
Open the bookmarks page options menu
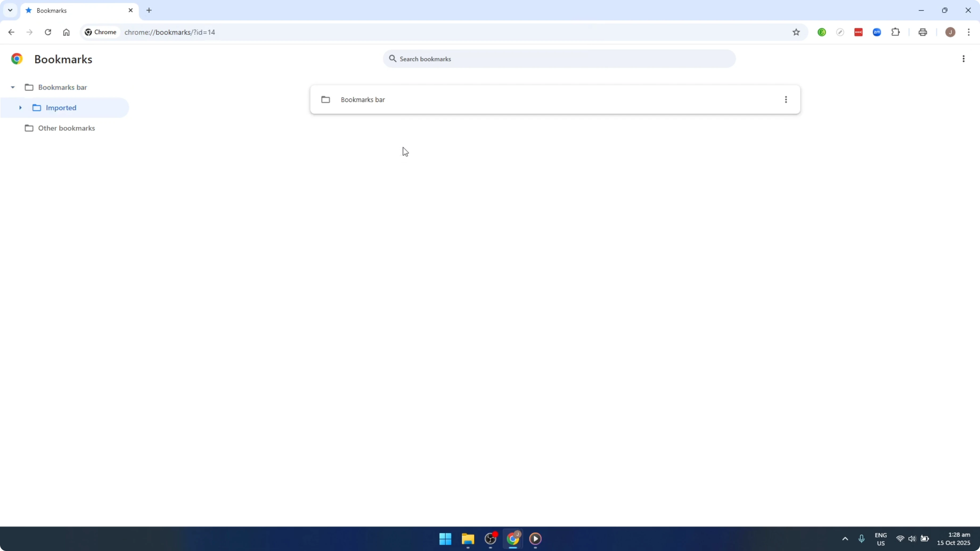coord(964,59)
